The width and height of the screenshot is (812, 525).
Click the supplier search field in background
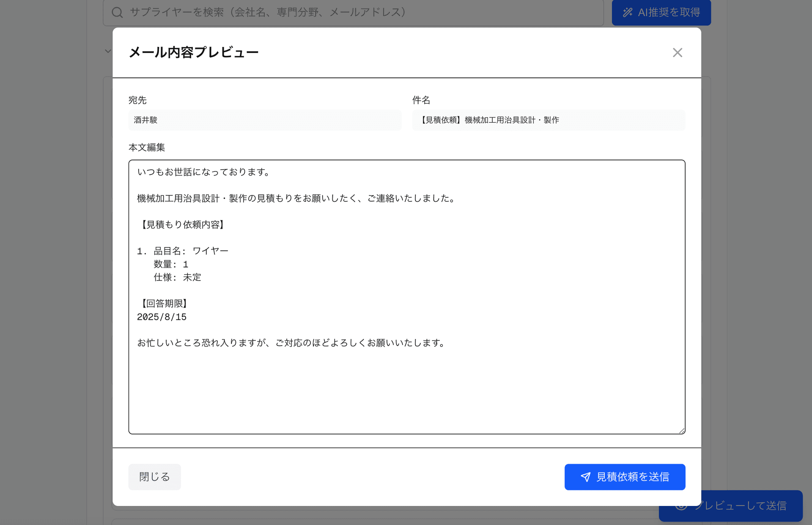pos(353,12)
